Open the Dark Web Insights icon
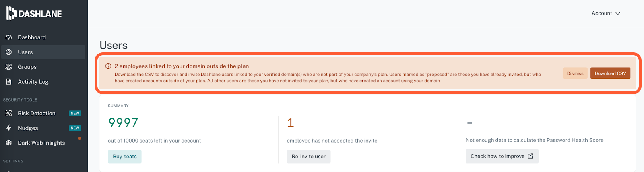 [8, 143]
